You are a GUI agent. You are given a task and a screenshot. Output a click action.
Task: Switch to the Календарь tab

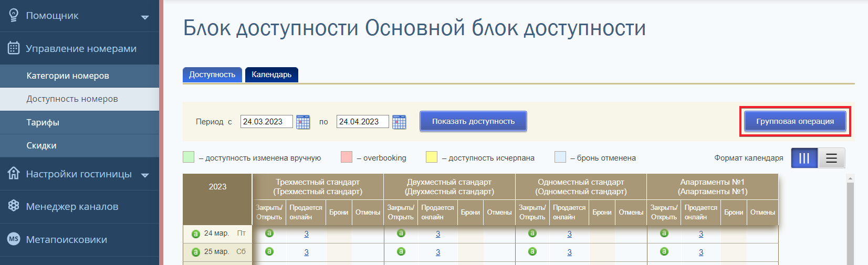pyautogui.click(x=271, y=75)
